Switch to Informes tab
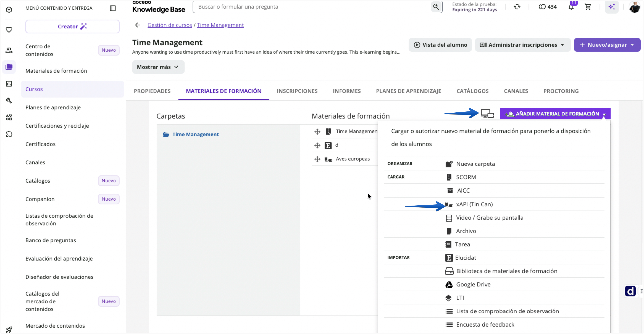Screen dimensions: 644x334 pos(347,91)
